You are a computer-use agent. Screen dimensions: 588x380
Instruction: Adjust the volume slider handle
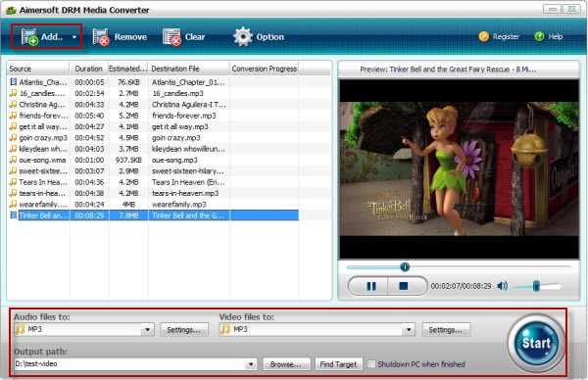(536, 286)
